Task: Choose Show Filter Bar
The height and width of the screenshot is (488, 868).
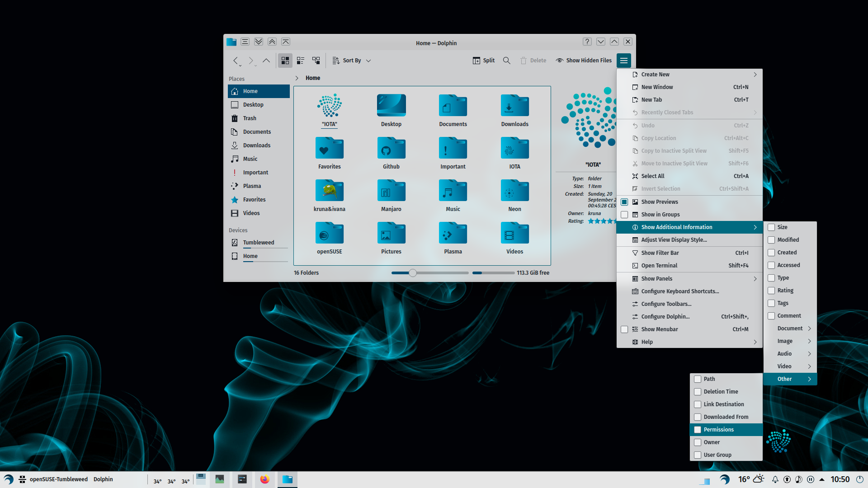Action: click(x=689, y=253)
